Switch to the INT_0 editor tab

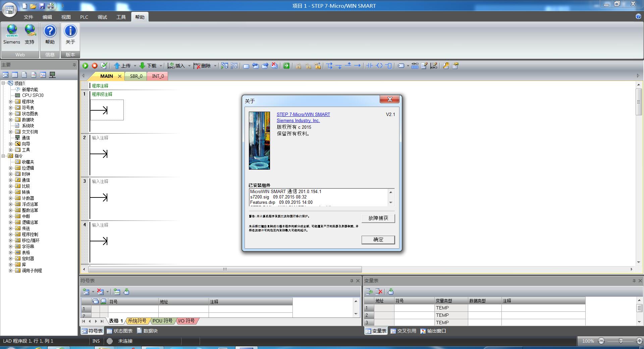click(158, 76)
